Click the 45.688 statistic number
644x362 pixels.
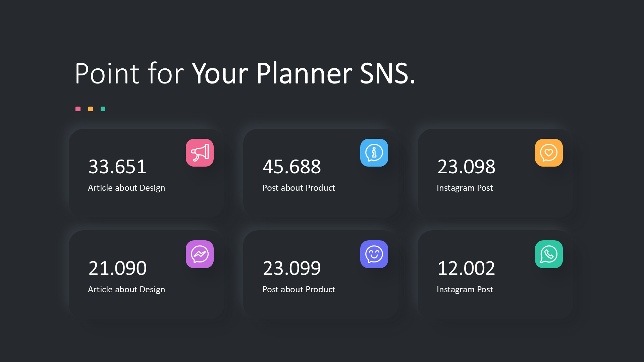[x=291, y=167]
